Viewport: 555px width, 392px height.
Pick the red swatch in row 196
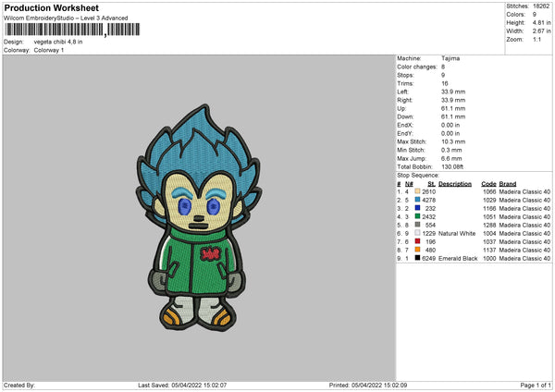417,241
